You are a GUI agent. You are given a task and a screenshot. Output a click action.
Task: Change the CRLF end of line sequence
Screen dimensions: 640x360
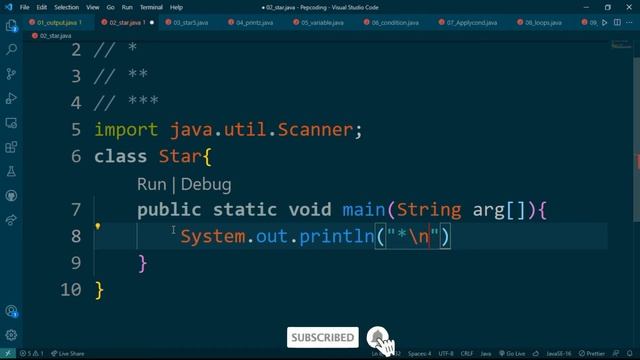(x=467, y=353)
